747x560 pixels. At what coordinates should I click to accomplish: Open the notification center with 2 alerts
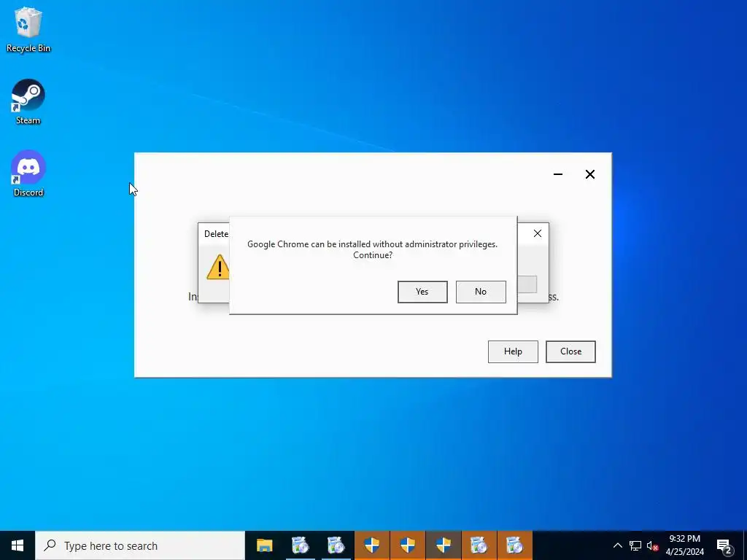[724, 545]
